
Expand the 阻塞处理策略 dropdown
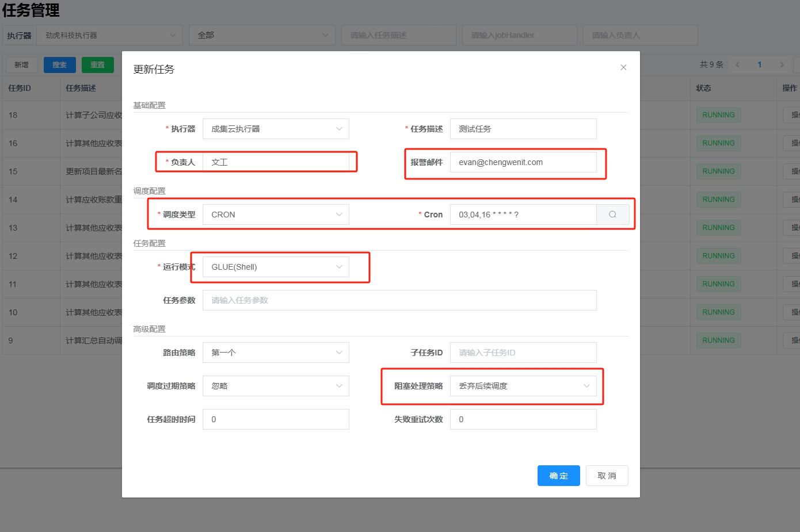tap(523, 386)
